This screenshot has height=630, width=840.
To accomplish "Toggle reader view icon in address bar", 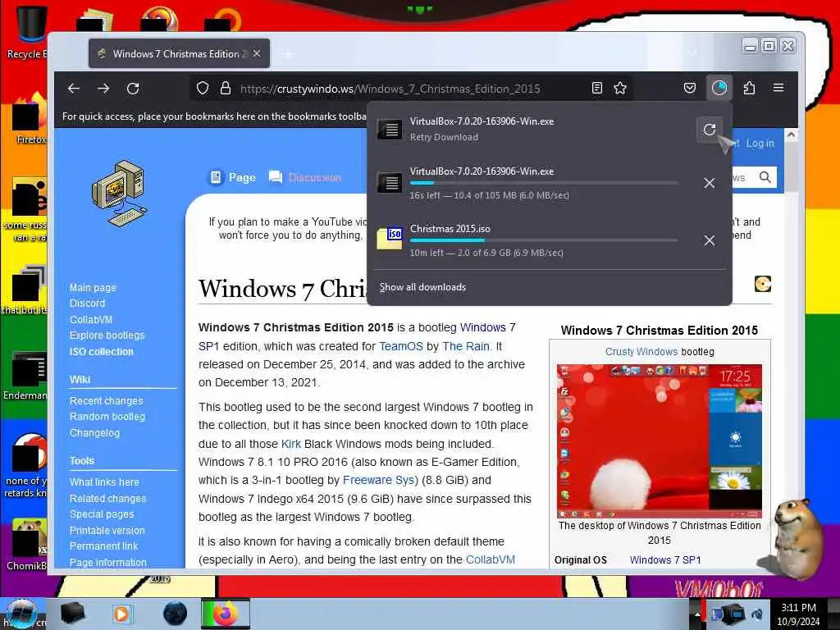I will (x=597, y=89).
